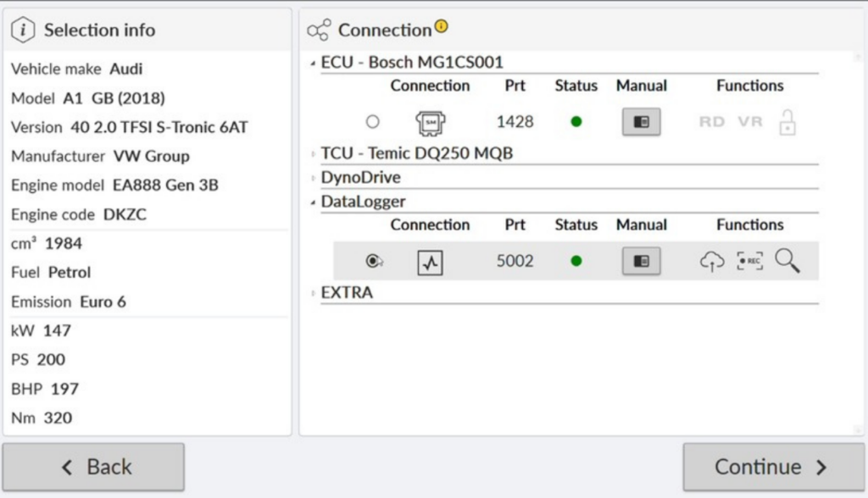This screenshot has width=868, height=498.
Task: Expand the DynoDrive section
Action: point(314,179)
